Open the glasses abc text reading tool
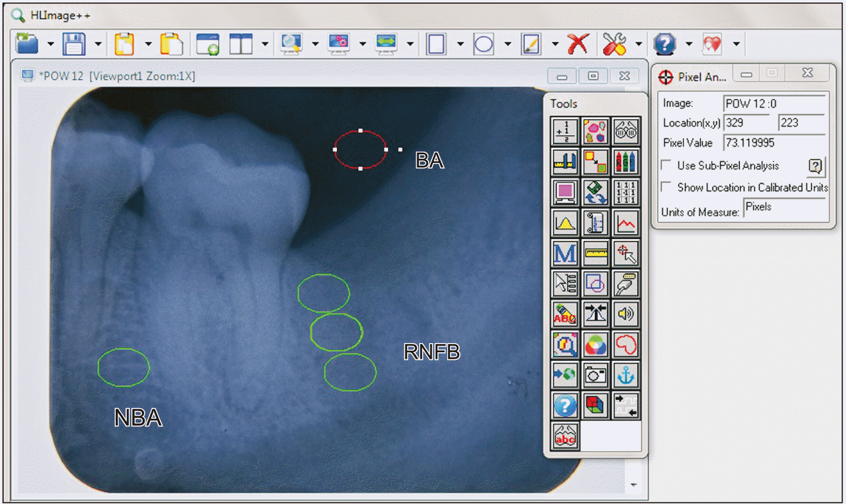The width and height of the screenshot is (846, 504). coord(565,436)
